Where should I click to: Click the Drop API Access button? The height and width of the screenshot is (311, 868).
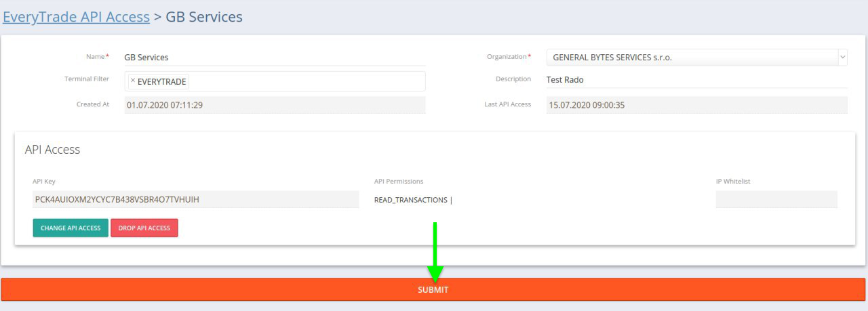[x=144, y=228]
